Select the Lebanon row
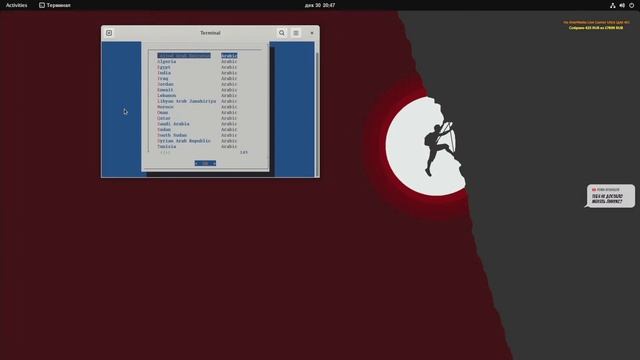 pyautogui.click(x=197, y=96)
